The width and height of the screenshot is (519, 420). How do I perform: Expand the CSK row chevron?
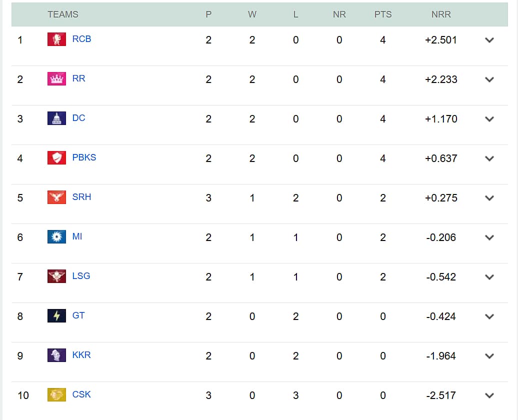tap(489, 395)
